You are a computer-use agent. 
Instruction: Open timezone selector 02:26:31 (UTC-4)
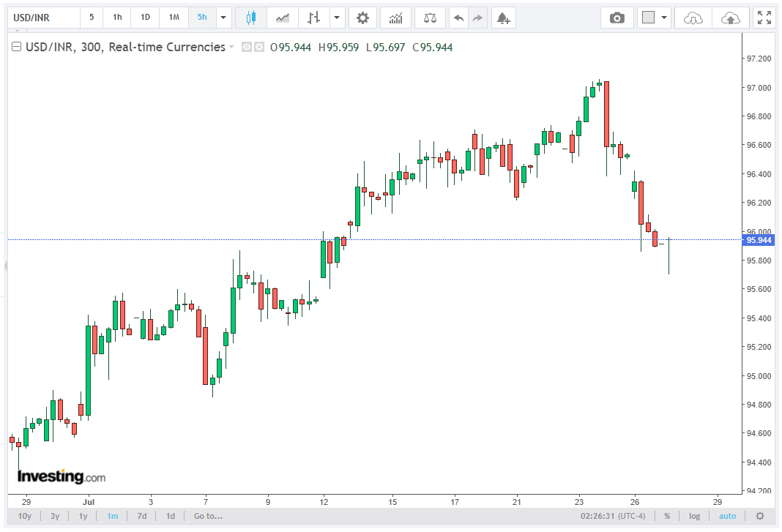(x=612, y=516)
